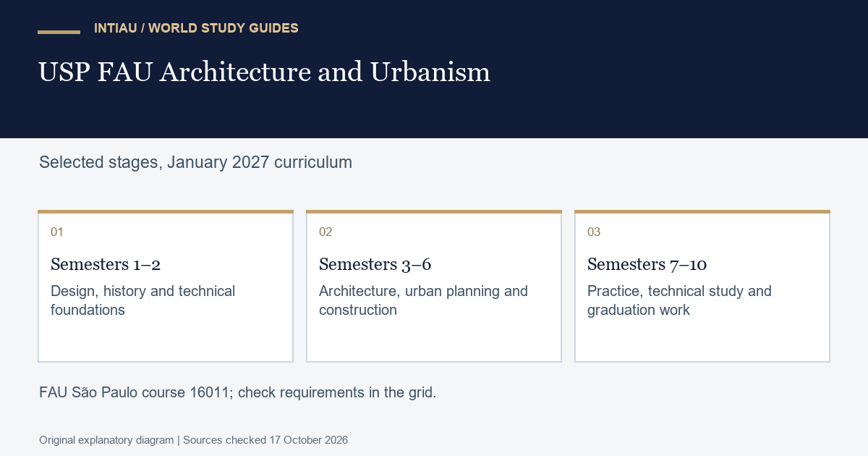Select the Semesters 1–2 heading text
Image resolution: width=868 pixels, height=456 pixels.
[106, 264]
